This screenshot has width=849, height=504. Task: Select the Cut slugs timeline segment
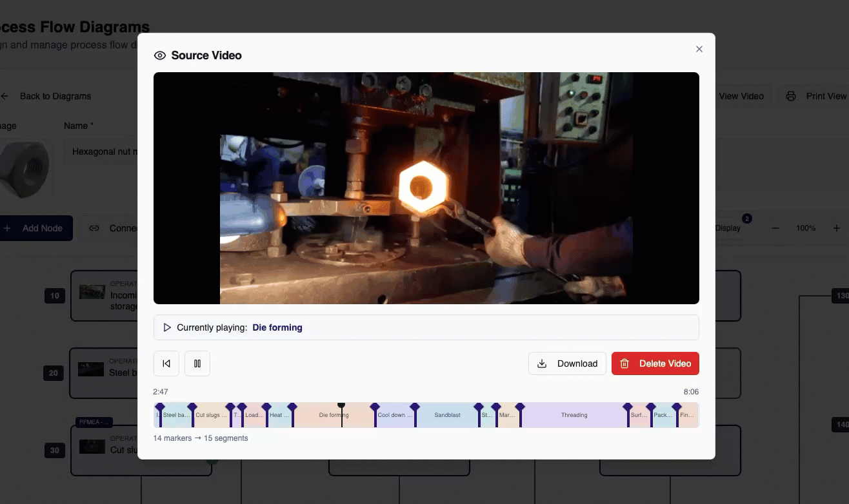[210, 416]
